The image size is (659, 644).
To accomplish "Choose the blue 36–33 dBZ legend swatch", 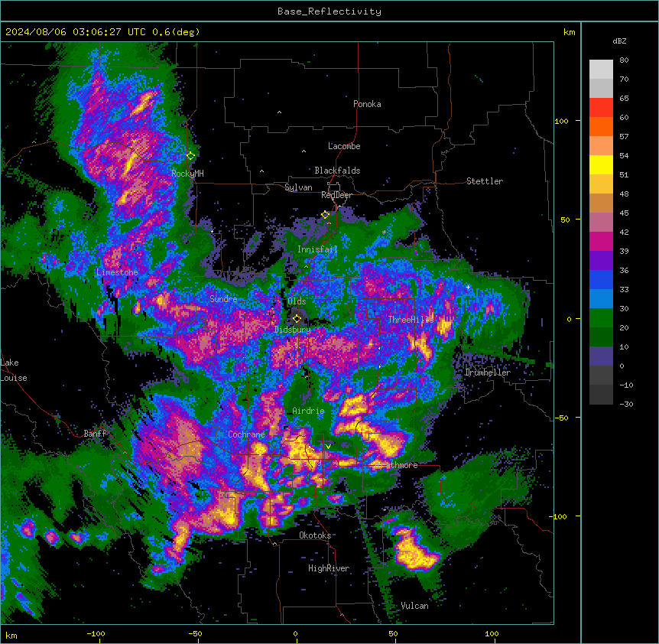I will tap(601, 279).
